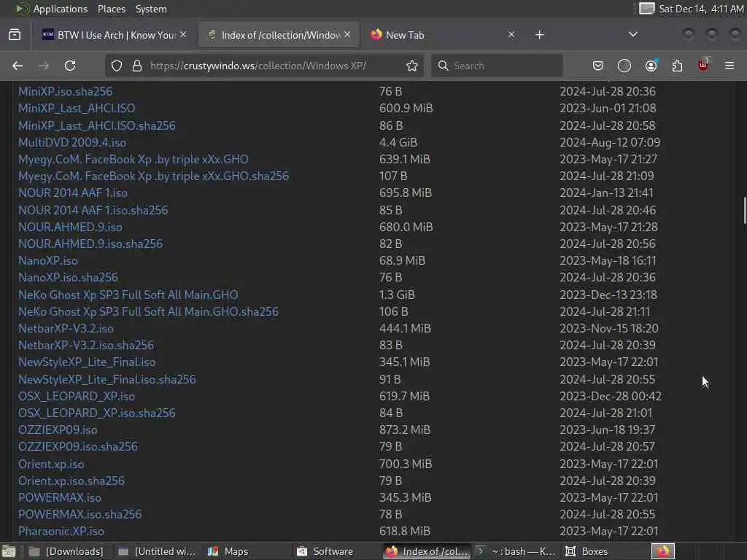Open Firefox View tab list icon

coord(15,35)
